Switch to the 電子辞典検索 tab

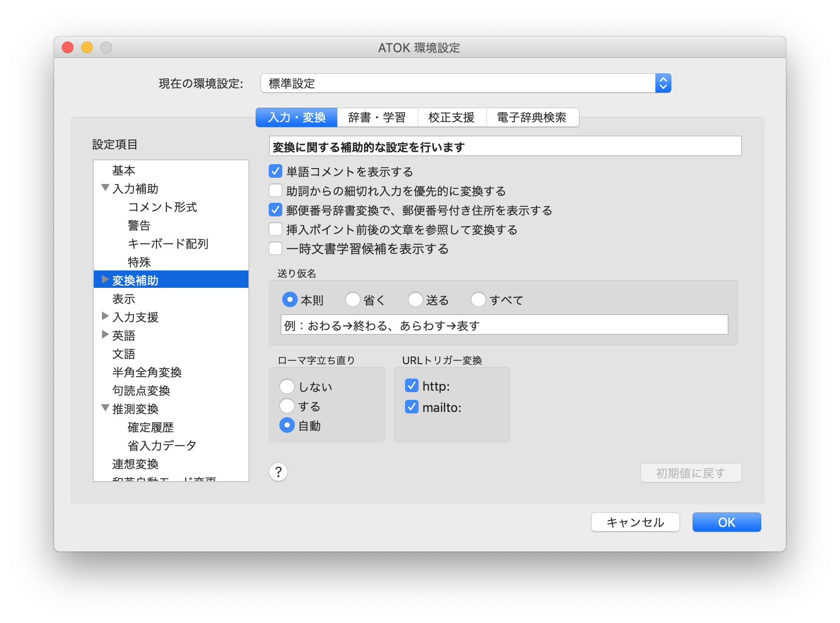pos(532,117)
